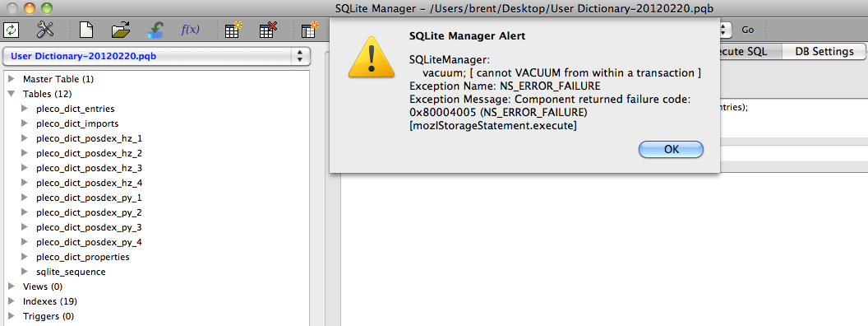Open the User Dictionary-20120220.pqb database dropdown
868x326 pixels.
pos(156,56)
